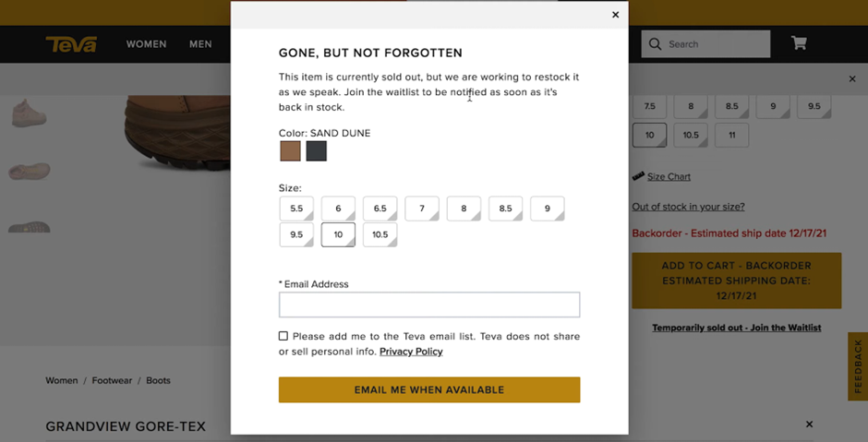Image resolution: width=868 pixels, height=442 pixels.
Task: Select size 11 on product page
Action: (x=731, y=135)
